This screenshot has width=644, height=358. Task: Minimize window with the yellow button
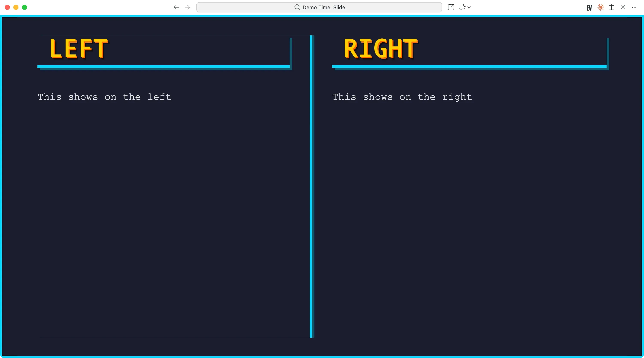(x=16, y=8)
